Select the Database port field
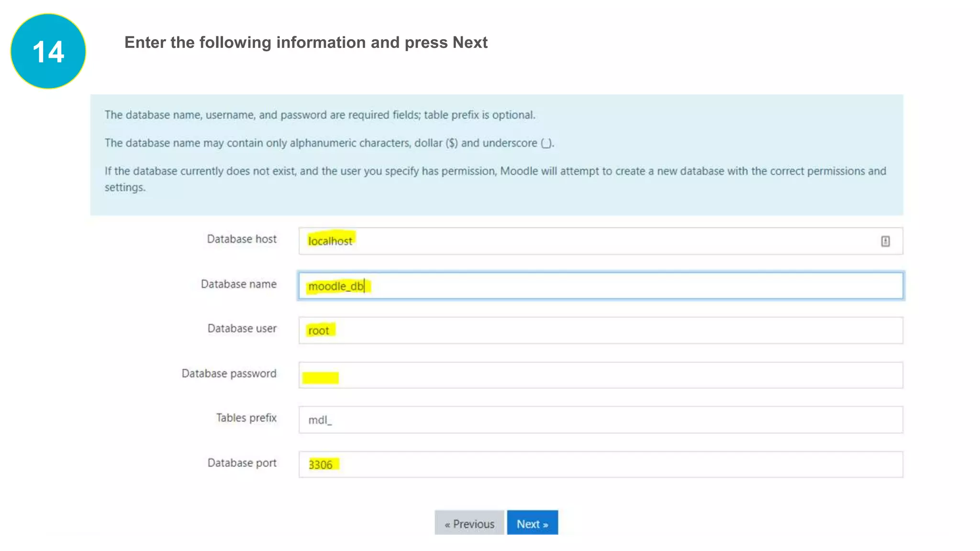980x551 pixels. tap(601, 464)
